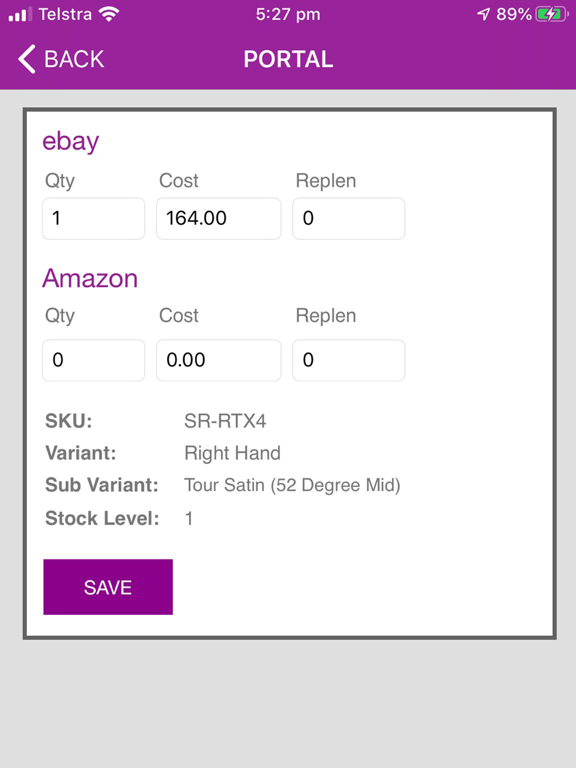Image resolution: width=576 pixels, height=768 pixels.
Task: Tap the back chevron arrow icon
Action: (x=27, y=59)
